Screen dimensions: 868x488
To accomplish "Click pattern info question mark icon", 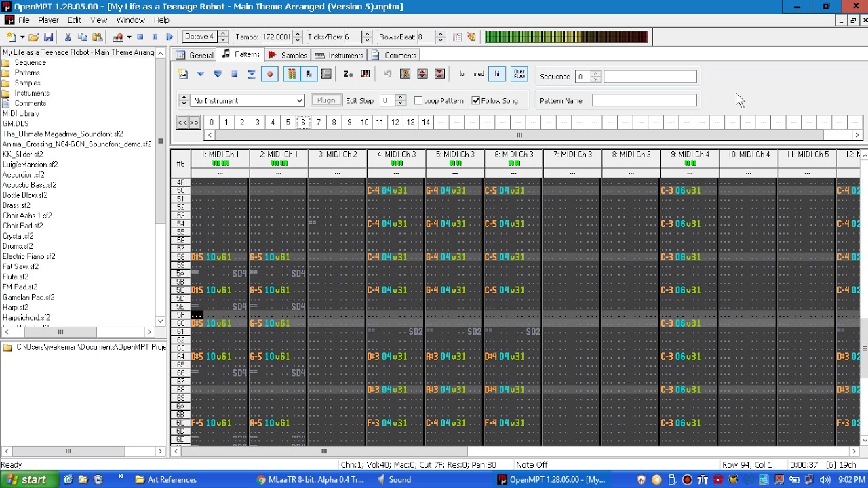I will click(x=406, y=75).
